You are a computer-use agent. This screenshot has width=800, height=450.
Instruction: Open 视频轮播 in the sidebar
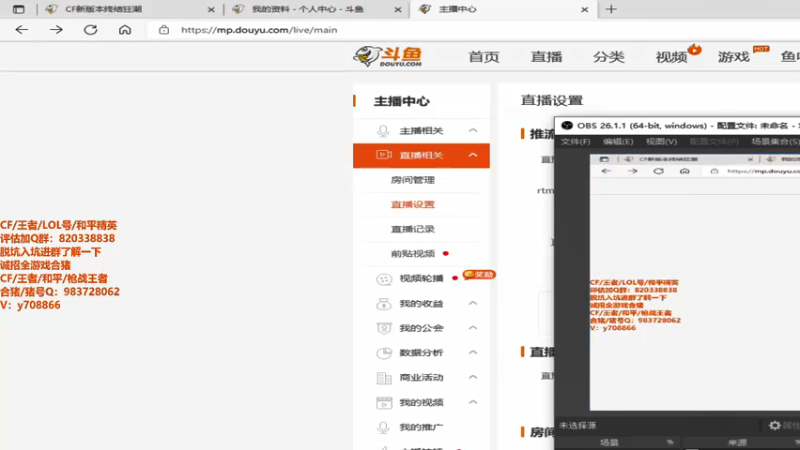coord(421,279)
